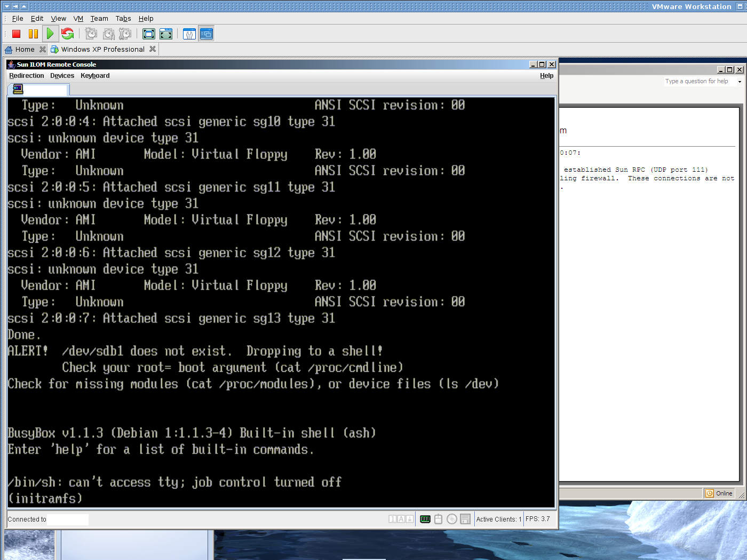Viewport: 747px width, 560px height.
Task: Maximize the background help window
Action: tap(730, 70)
